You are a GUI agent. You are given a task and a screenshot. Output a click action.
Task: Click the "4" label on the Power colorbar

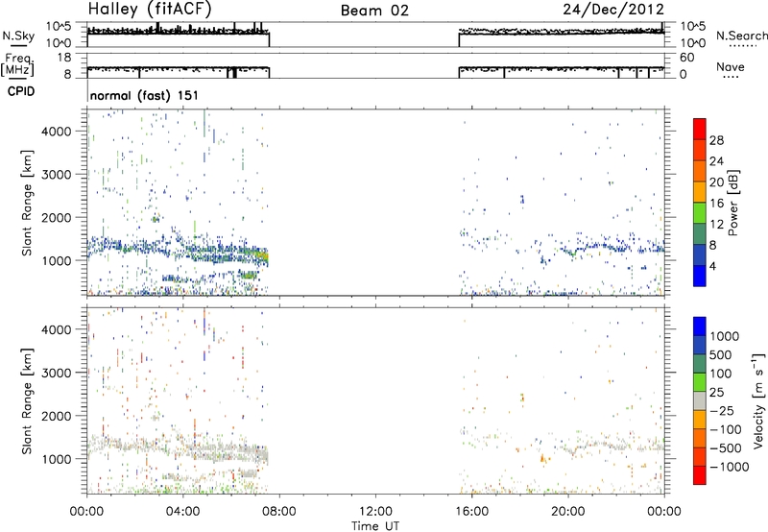tap(712, 266)
